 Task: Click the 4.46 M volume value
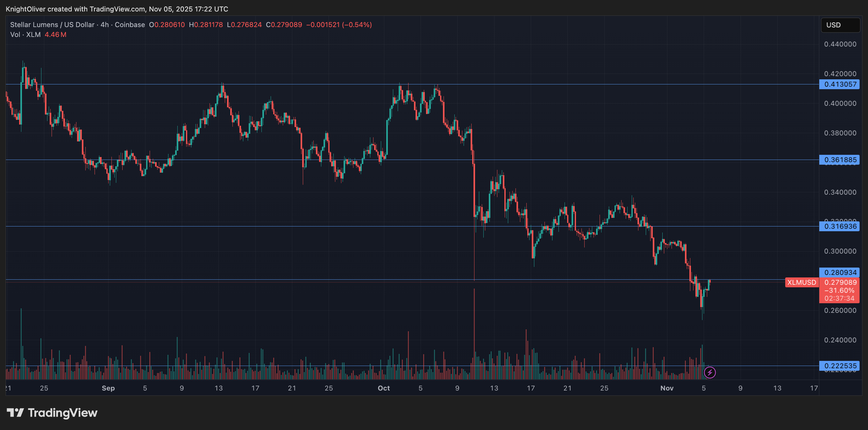(56, 35)
